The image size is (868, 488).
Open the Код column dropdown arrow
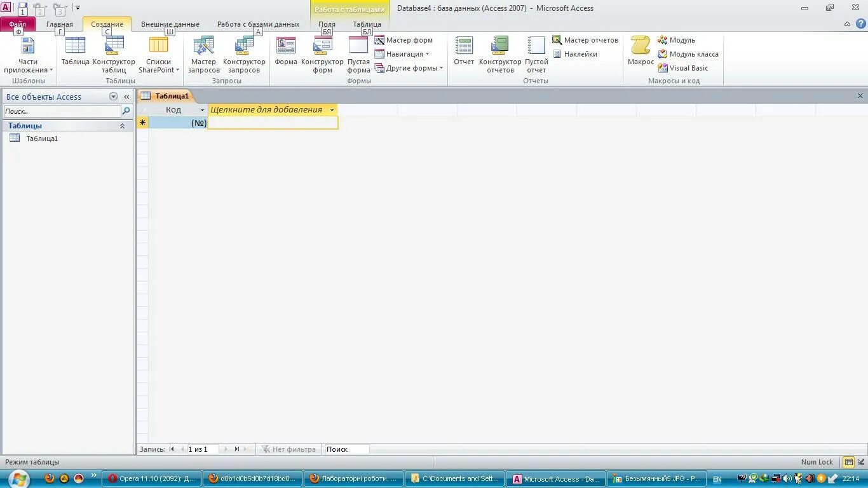tap(203, 110)
